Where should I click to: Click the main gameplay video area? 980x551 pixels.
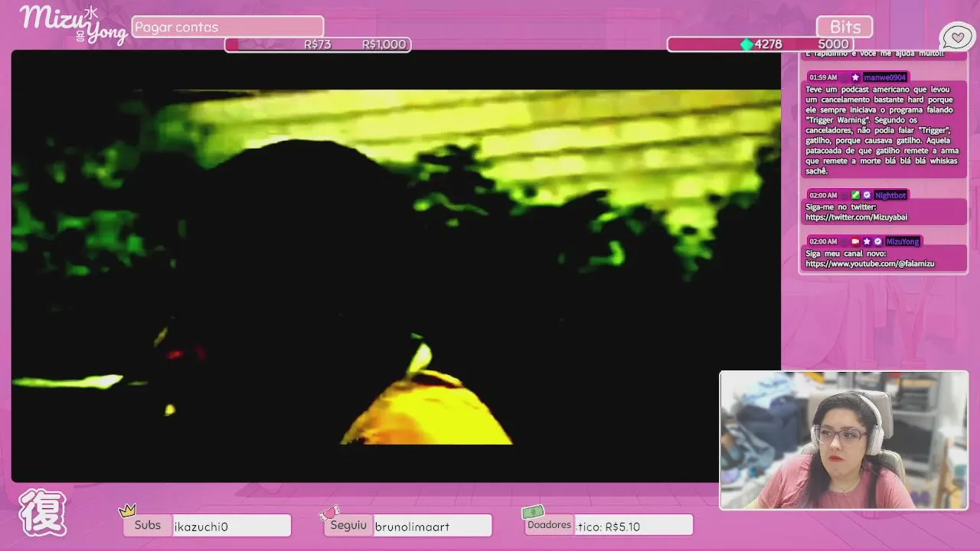coord(396,266)
